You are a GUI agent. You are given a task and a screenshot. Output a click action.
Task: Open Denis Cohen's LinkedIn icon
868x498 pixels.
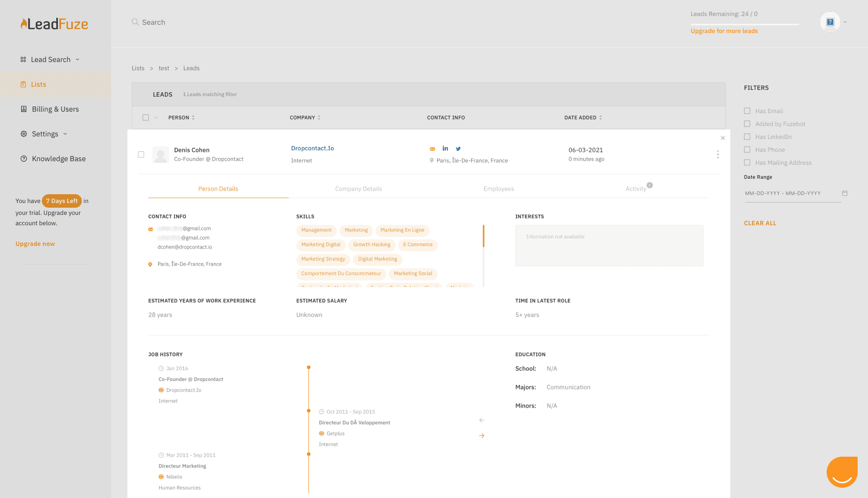445,148
